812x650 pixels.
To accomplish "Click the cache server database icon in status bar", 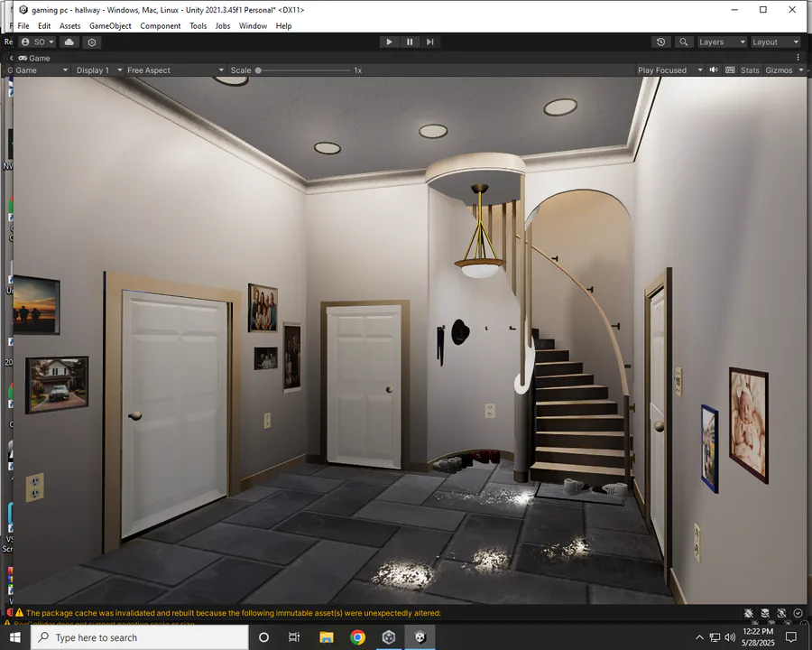I will coord(765,613).
